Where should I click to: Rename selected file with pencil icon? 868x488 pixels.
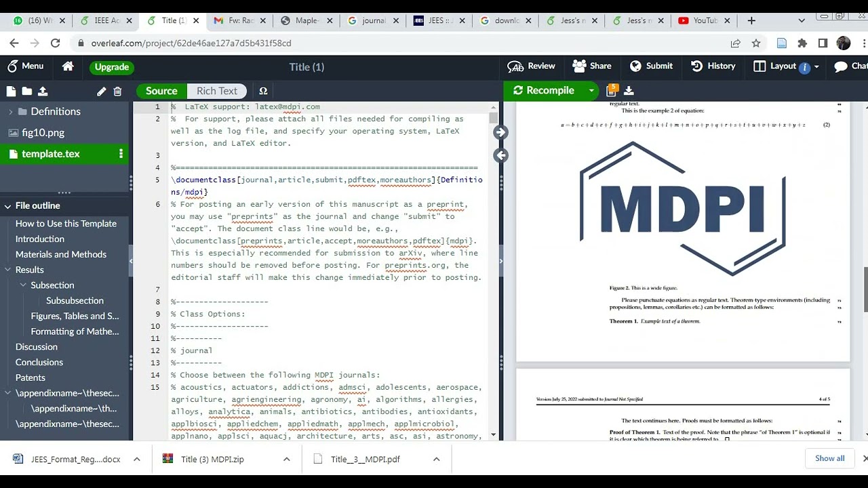[x=102, y=91]
